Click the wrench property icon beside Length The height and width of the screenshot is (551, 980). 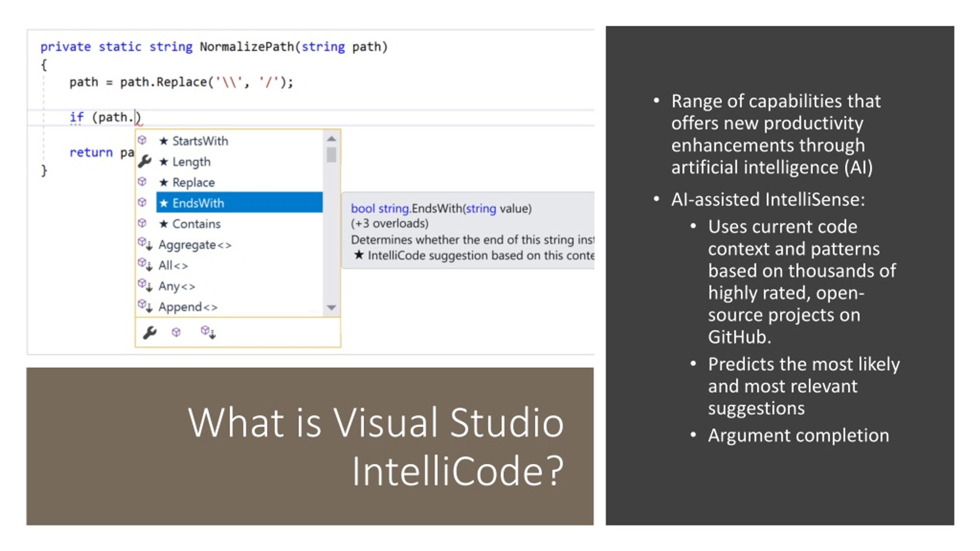(145, 161)
